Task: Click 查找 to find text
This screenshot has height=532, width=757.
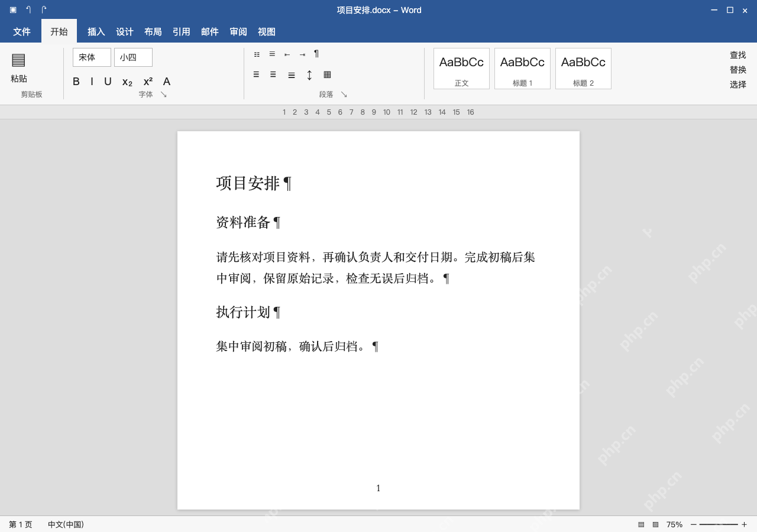Action: pos(738,55)
